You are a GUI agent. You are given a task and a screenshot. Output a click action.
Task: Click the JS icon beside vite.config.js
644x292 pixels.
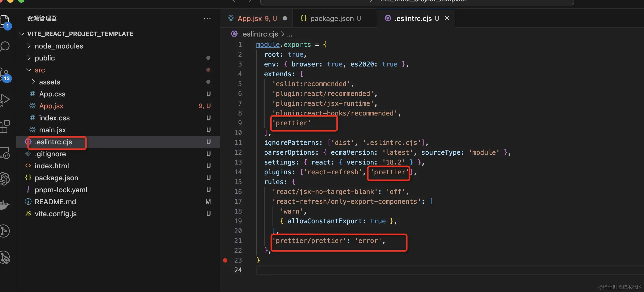point(28,214)
